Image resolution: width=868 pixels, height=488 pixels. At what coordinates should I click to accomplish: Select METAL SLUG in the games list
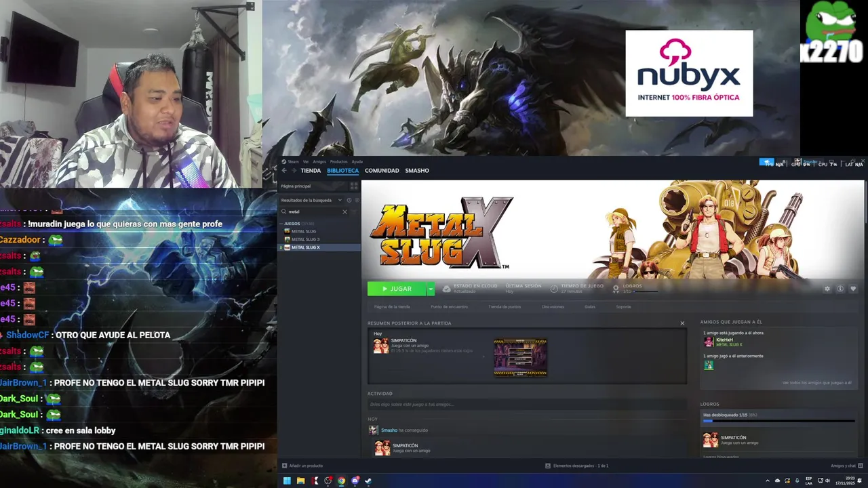click(303, 231)
